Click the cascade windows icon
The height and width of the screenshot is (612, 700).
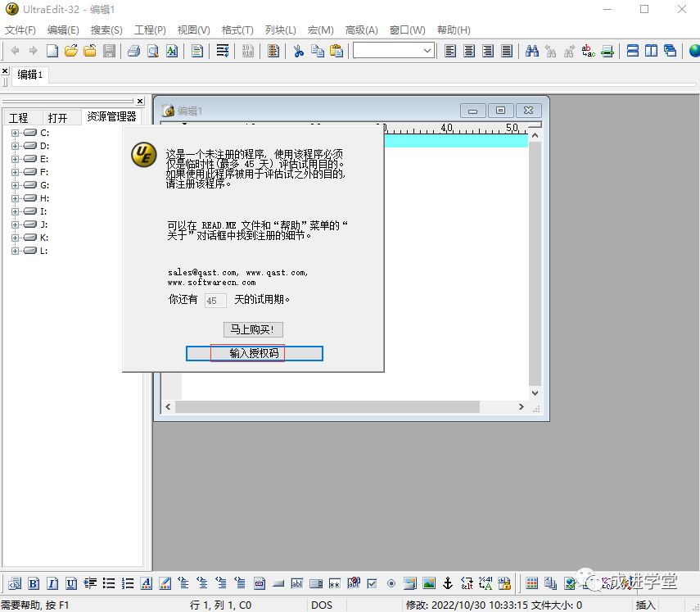coord(670,51)
